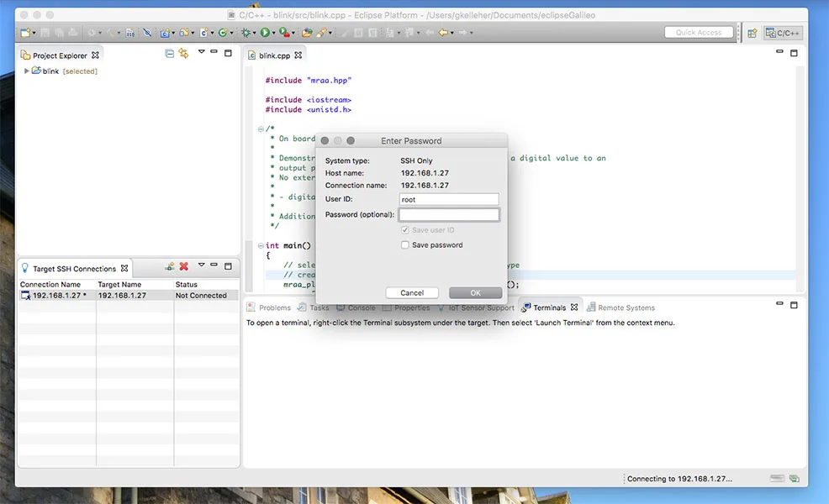Click the Cancel button in password dialog
The width and height of the screenshot is (829, 504).
pos(412,293)
